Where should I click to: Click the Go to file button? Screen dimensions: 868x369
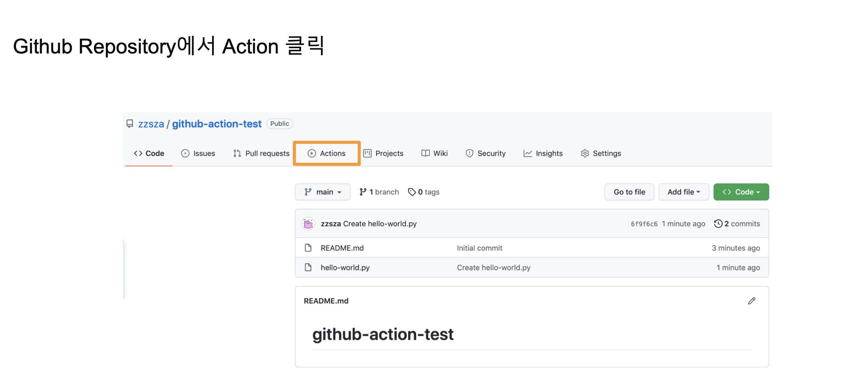coord(629,192)
